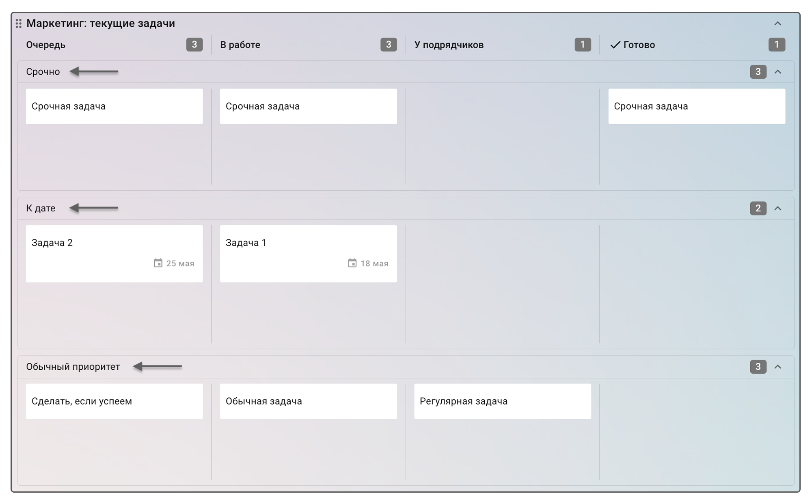Collapse the К дате swimlane

[x=777, y=208]
